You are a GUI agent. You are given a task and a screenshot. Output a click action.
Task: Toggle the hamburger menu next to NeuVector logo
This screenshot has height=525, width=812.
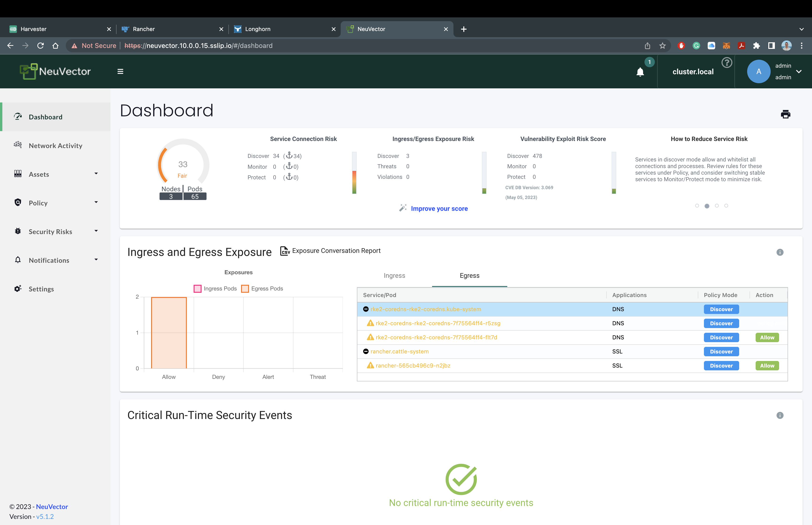(x=120, y=72)
